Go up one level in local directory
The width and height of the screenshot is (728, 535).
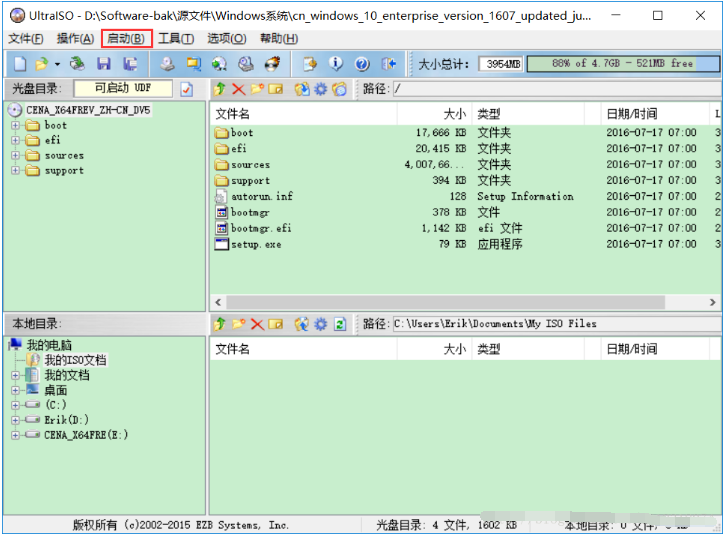[220, 324]
